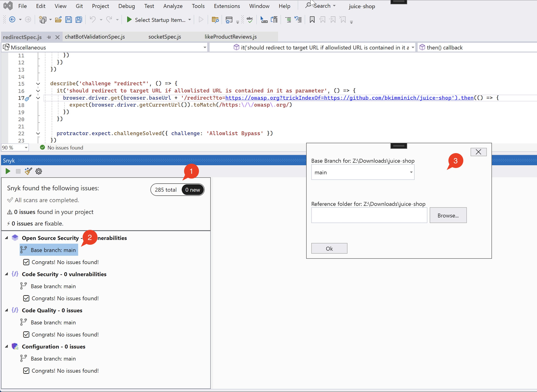Click the Undo toolbar icon
Screen dimensions: 537x392
point(93,20)
